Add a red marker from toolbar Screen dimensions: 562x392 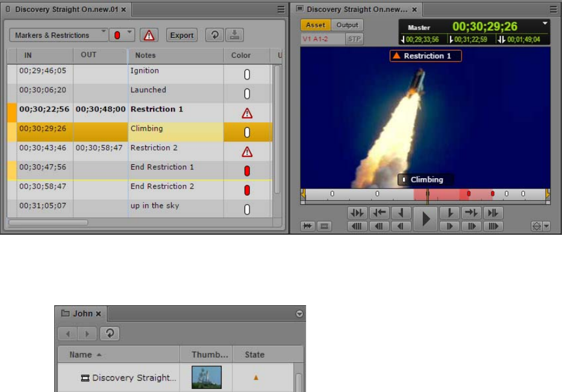coord(117,35)
